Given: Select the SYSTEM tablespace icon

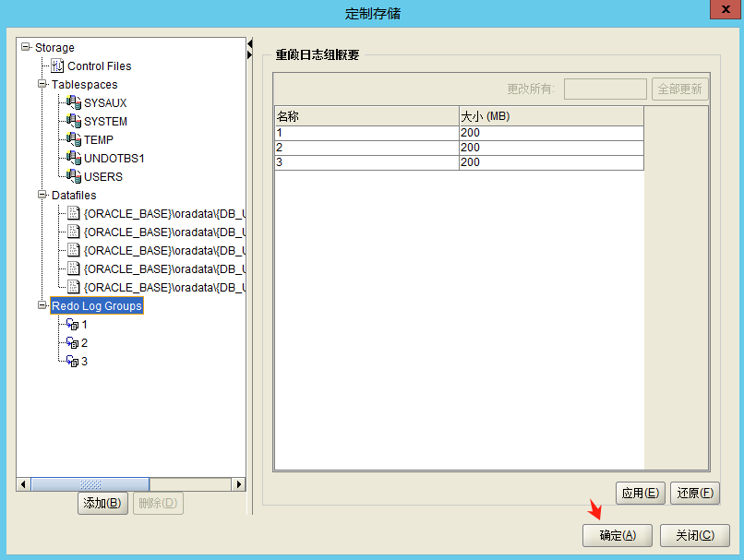Looking at the screenshot, I should point(74,121).
